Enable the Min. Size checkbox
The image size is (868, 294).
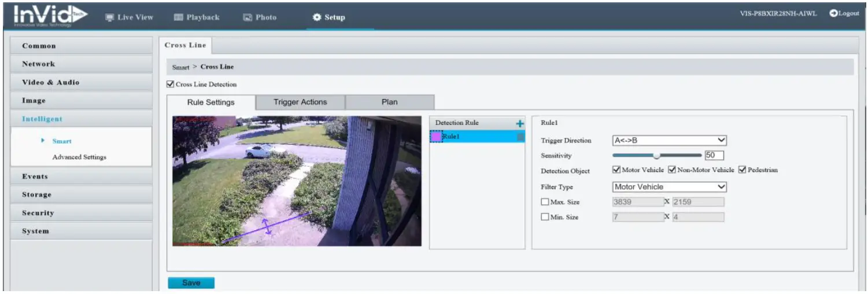click(x=545, y=217)
